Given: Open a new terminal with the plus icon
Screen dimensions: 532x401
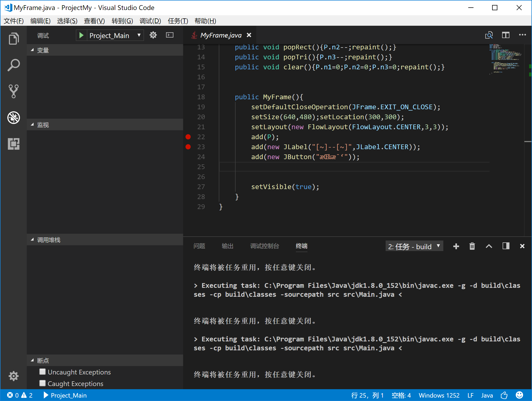Looking at the screenshot, I should (x=456, y=246).
